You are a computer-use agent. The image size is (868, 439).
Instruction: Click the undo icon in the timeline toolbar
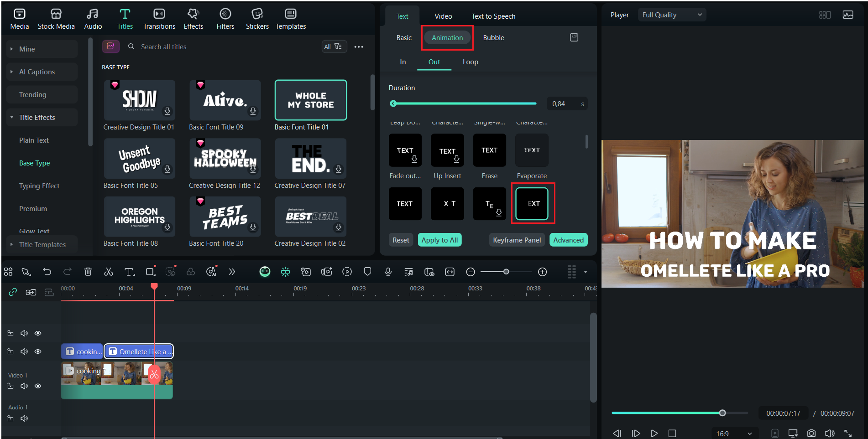coord(47,272)
